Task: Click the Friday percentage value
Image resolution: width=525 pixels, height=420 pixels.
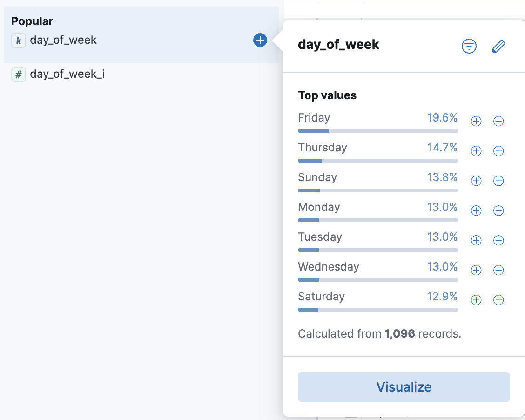Action: point(442,118)
